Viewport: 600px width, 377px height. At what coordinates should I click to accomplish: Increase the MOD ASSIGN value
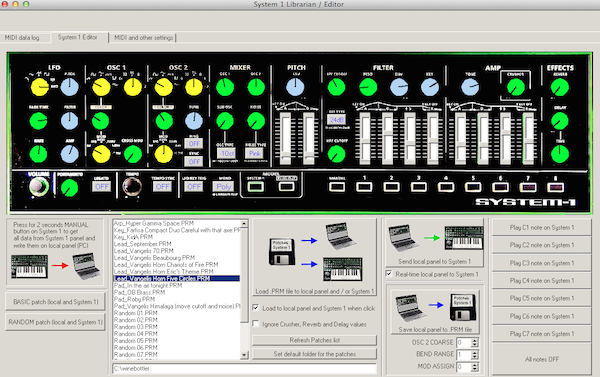pyautogui.click(x=474, y=364)
